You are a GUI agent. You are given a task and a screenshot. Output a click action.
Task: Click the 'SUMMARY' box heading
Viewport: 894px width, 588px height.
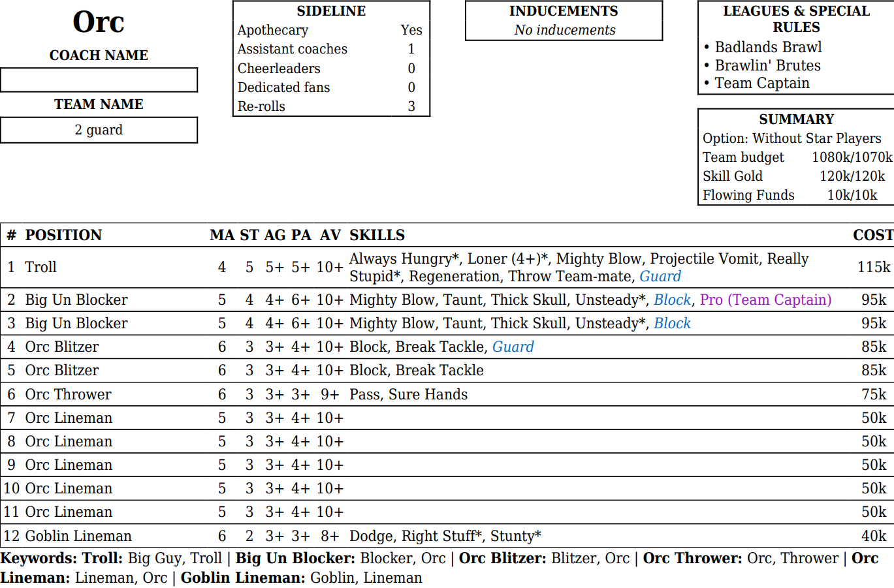796,119
